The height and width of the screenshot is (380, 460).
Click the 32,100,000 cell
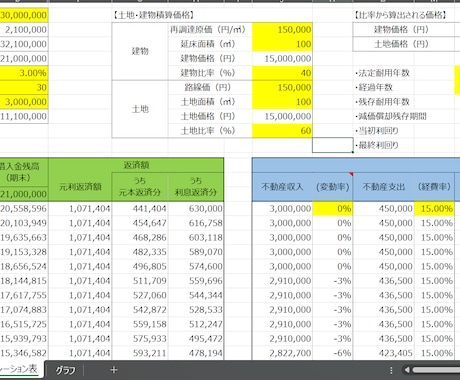(24, 44)
